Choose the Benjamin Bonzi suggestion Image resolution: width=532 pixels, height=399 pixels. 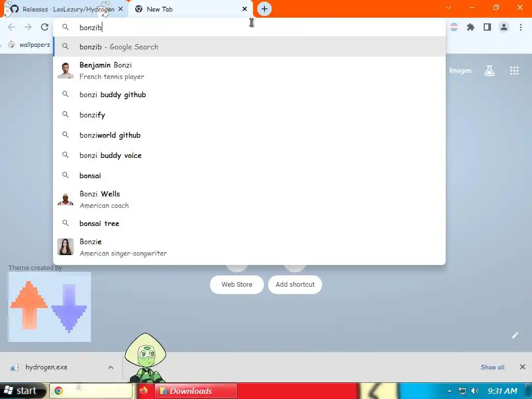tap(249, 71)
